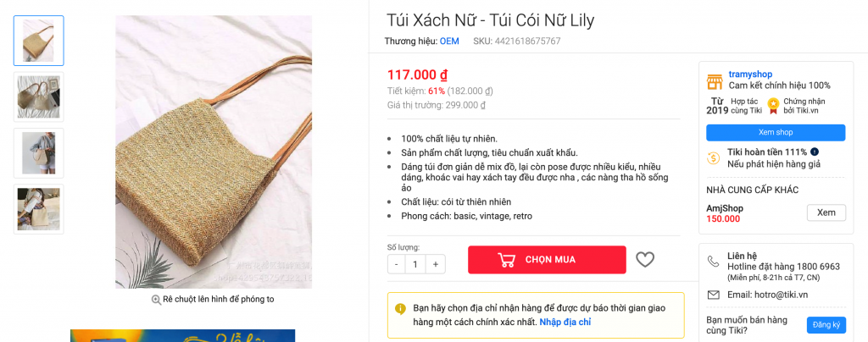Select the fourth product thumbnail
868x342 pixels.
[x=39, y=209]
